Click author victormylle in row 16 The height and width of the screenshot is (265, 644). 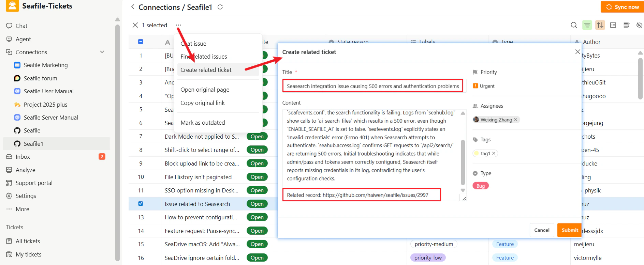pos(588,258)
